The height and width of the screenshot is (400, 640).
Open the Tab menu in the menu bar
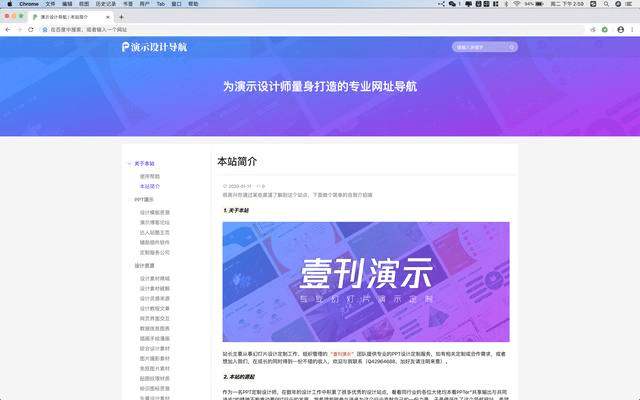pos(160,4)
